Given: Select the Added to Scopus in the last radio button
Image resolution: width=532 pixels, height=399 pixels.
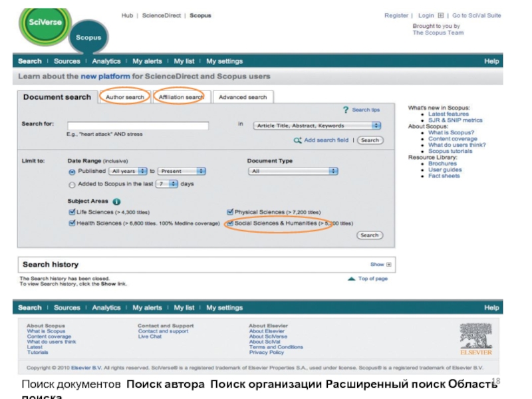Looking at the screenshot, I should coord(72,185).
